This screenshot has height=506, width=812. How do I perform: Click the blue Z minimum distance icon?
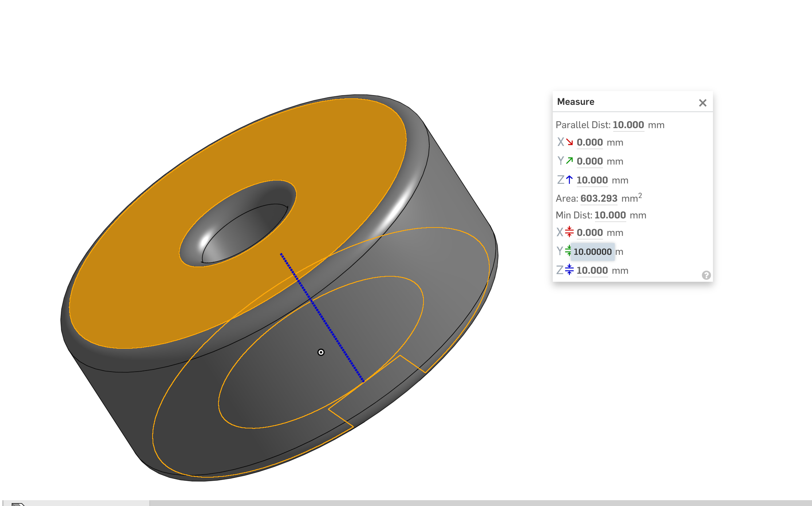point(569,270)
